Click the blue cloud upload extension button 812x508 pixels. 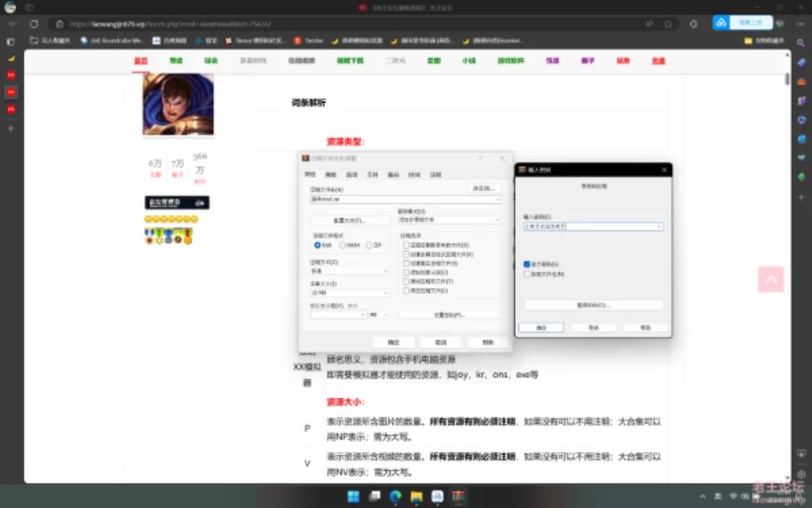click(742, 22)
